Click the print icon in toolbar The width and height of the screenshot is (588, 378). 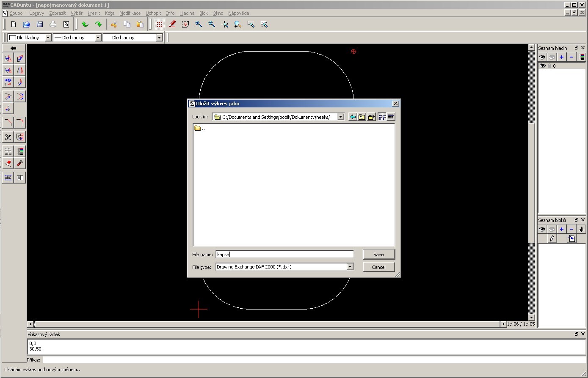coord(53,25)
